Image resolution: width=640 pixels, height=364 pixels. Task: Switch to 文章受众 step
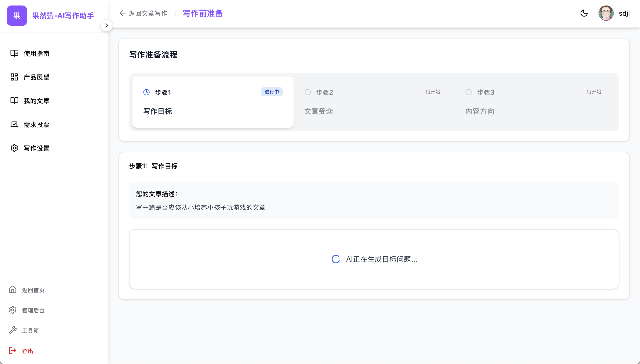[x=318, y=111]
